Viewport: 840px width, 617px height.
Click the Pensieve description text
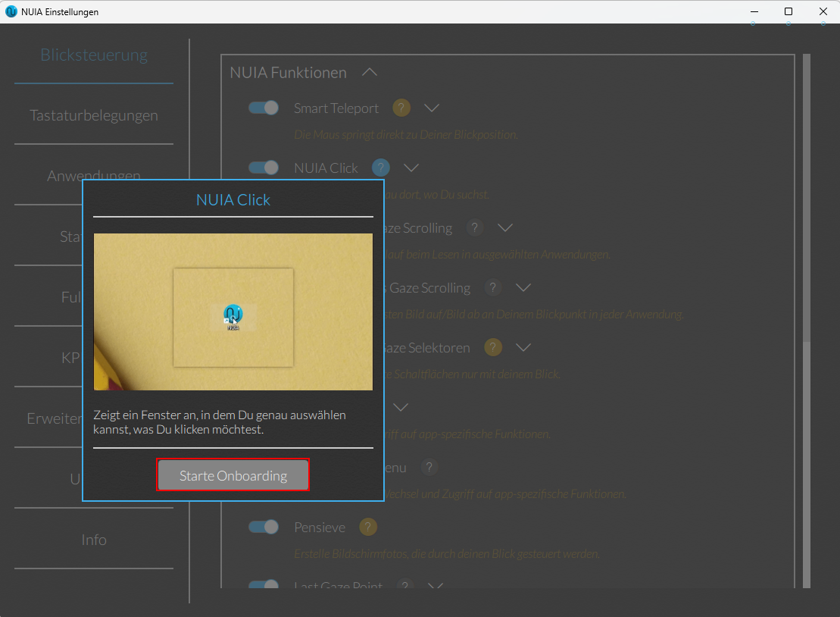coord(446,554)
